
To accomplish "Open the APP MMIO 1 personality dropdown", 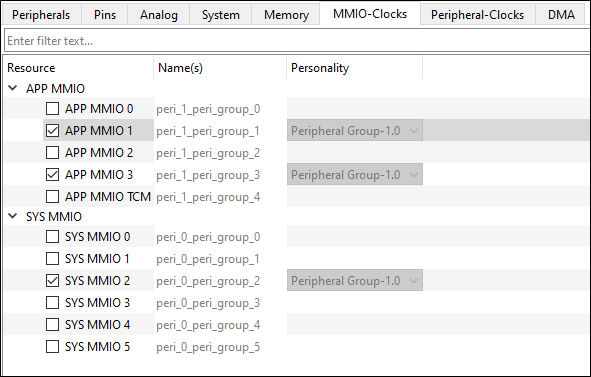I will 355,130.
